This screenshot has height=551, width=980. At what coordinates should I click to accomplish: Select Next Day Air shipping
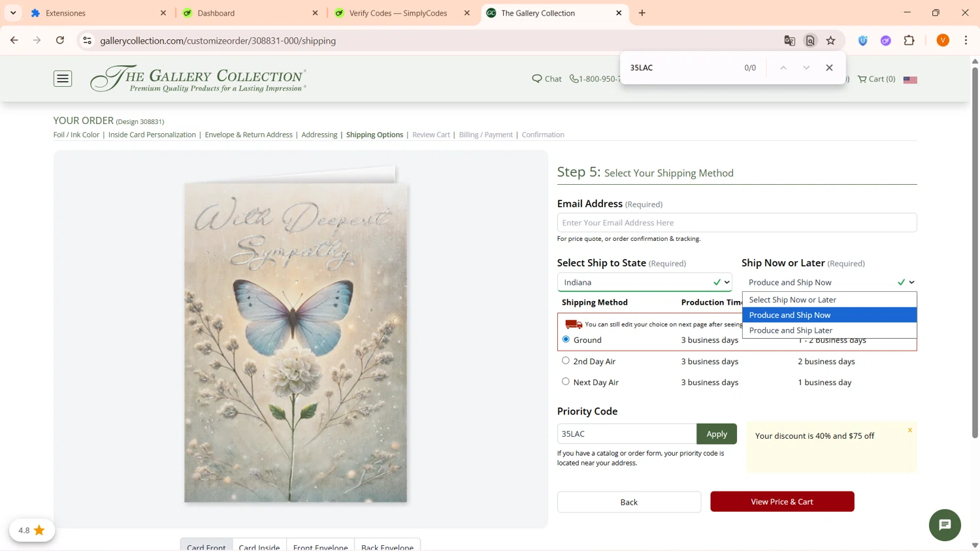point(566,381)
